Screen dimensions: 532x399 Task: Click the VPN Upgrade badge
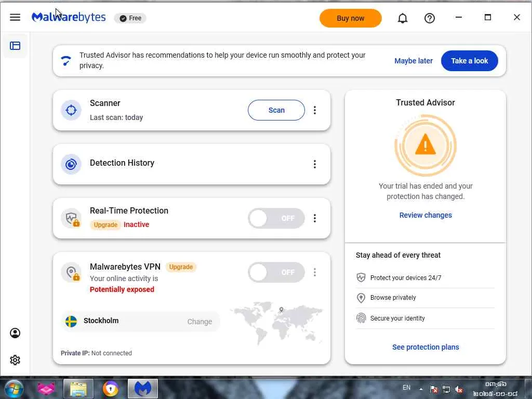point(181,267)
